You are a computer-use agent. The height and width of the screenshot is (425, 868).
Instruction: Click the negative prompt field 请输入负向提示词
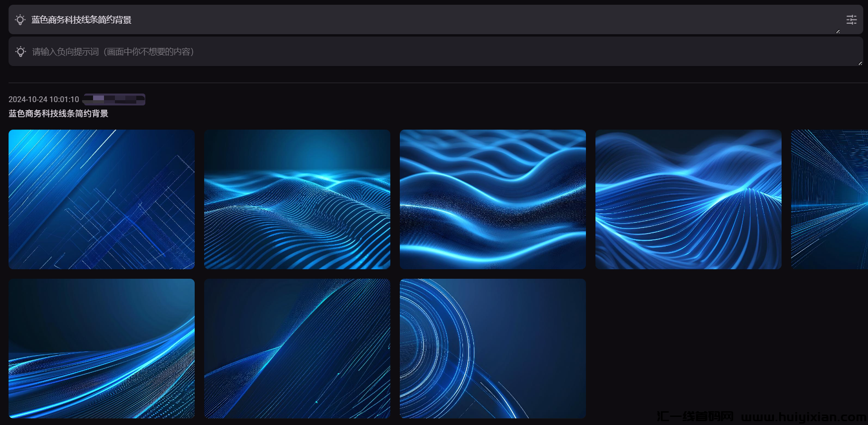point(435,51)
